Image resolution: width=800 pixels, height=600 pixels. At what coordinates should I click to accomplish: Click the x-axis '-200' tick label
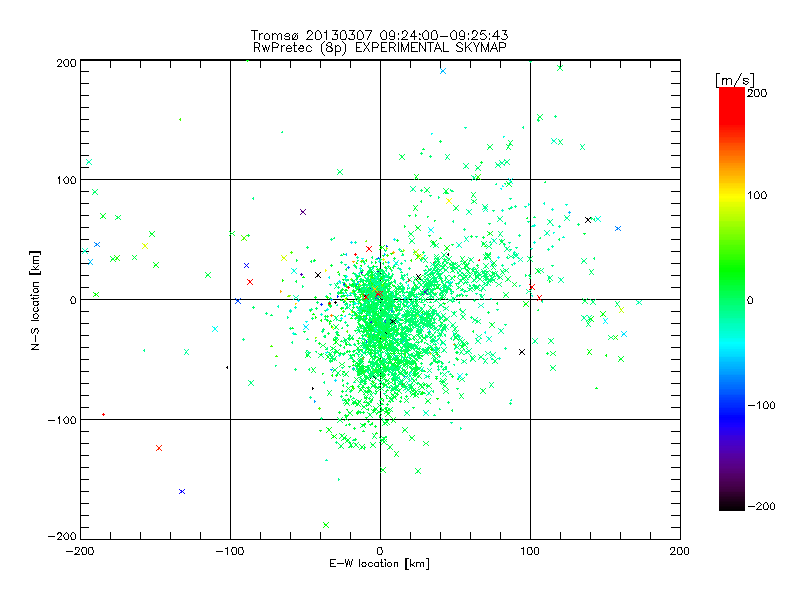pyautogui.click(x=80, y=551)
